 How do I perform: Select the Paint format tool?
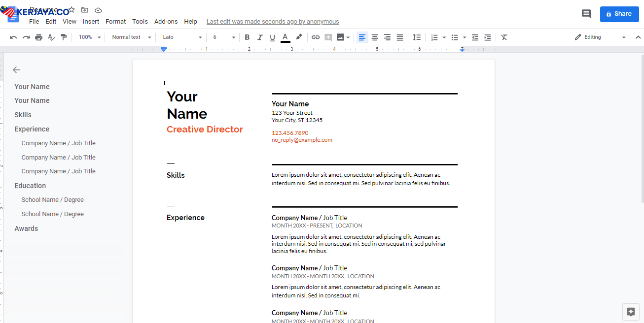(x=64, y=37)
